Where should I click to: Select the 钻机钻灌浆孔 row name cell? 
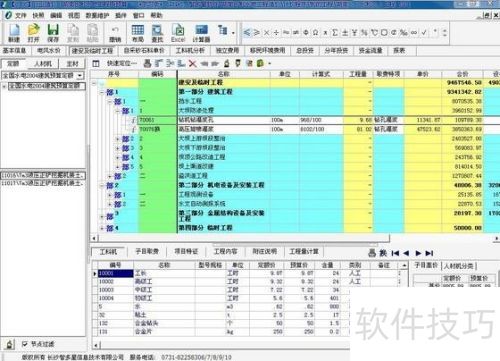click(224, 120)
